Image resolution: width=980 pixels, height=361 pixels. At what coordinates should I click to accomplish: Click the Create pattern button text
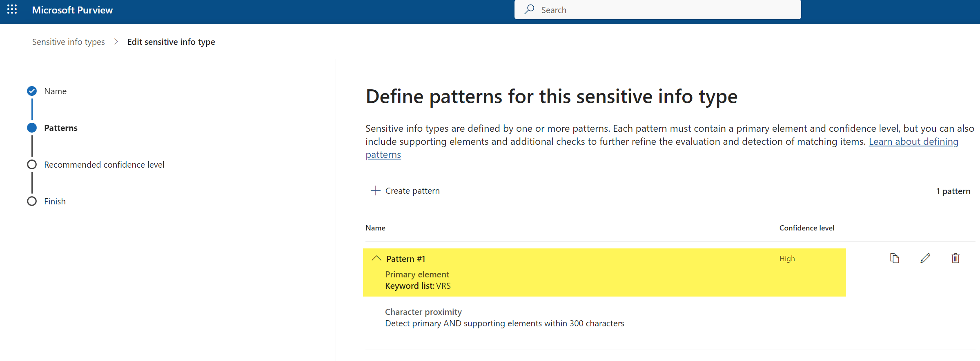coord(412,191)
